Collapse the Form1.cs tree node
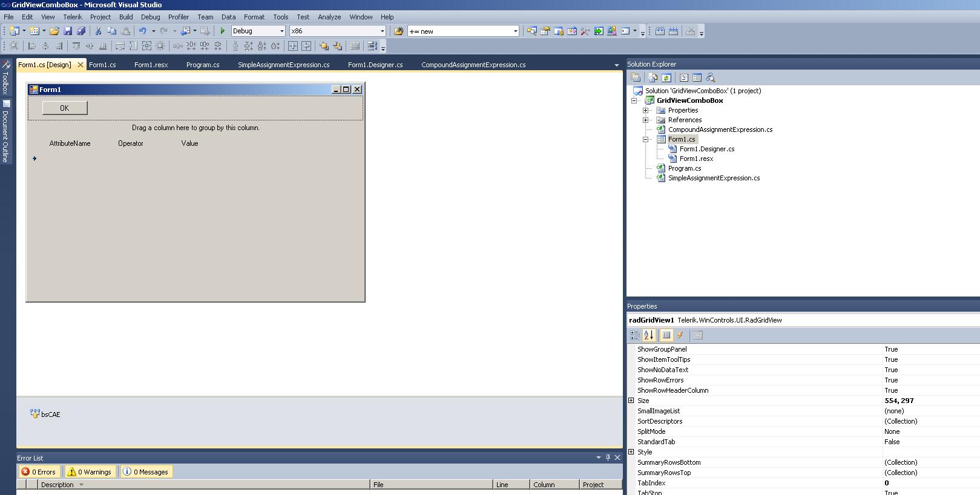The height and width of the screenshot is (495, 980). 645,139
